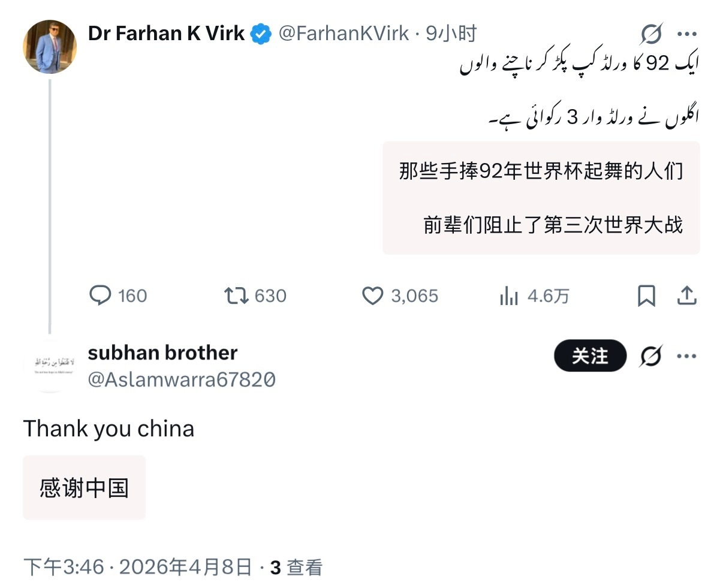723x588 pixels.
Task: View analytics via the bar chart icon
Action: pyautogui.click(x=509, y=295)
